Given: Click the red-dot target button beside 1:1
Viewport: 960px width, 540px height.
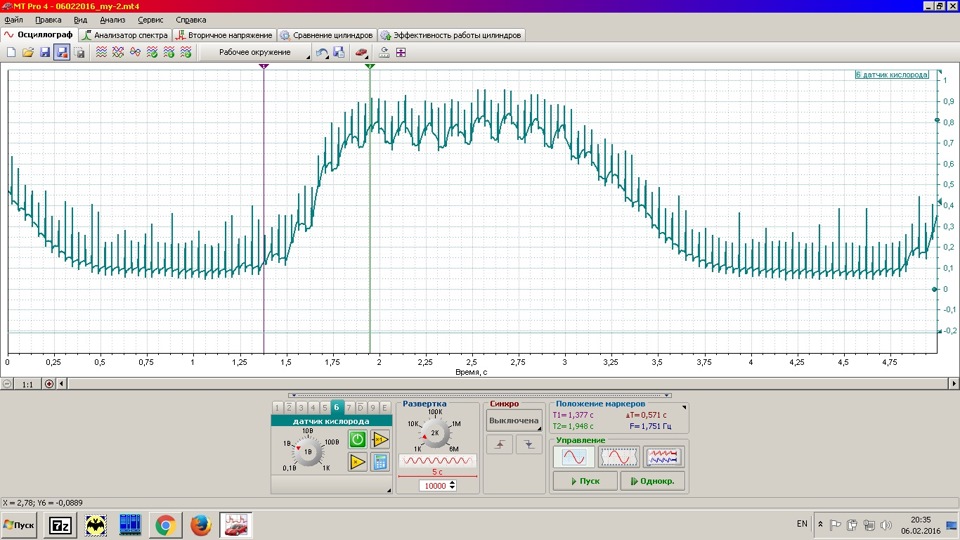Looking at the screenshot, I should pos(49,384).
